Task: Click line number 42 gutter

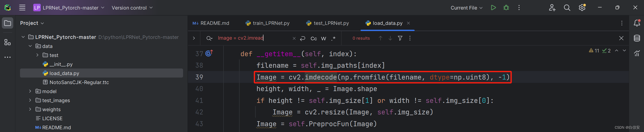Action: point(199,112)
